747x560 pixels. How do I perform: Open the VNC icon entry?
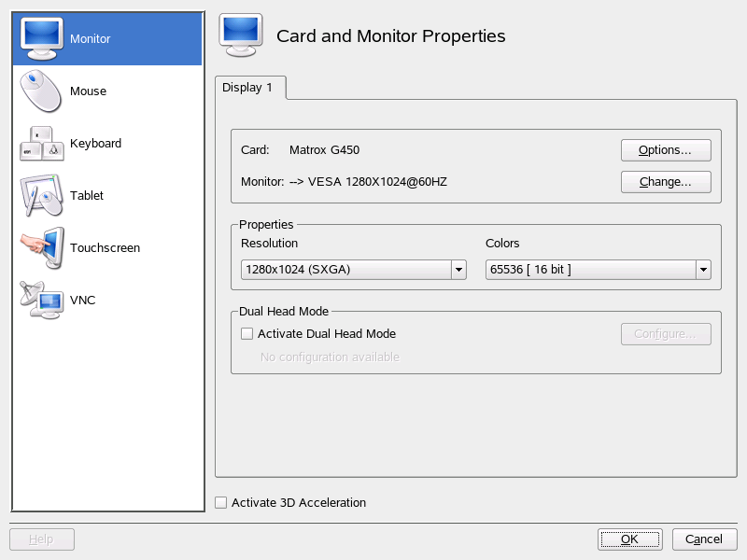click(41, 300)
